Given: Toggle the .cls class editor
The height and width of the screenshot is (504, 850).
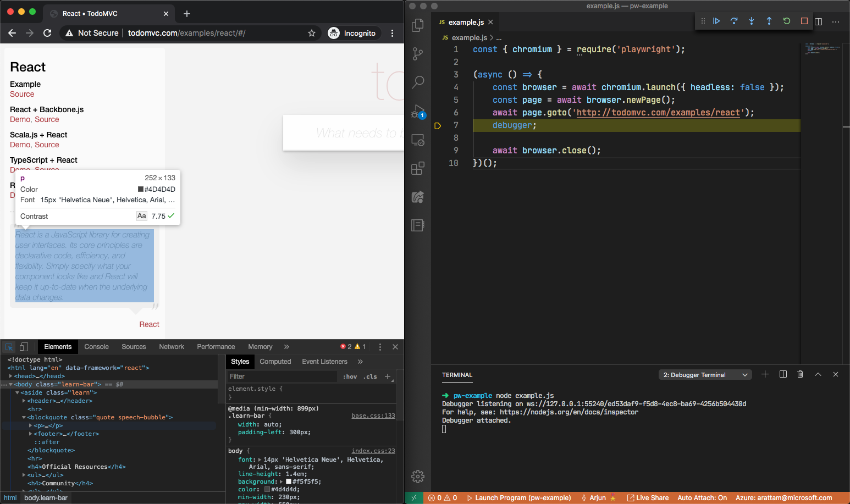Looking at the screenshot, I should pyautogui.click(x=370, y=376).
